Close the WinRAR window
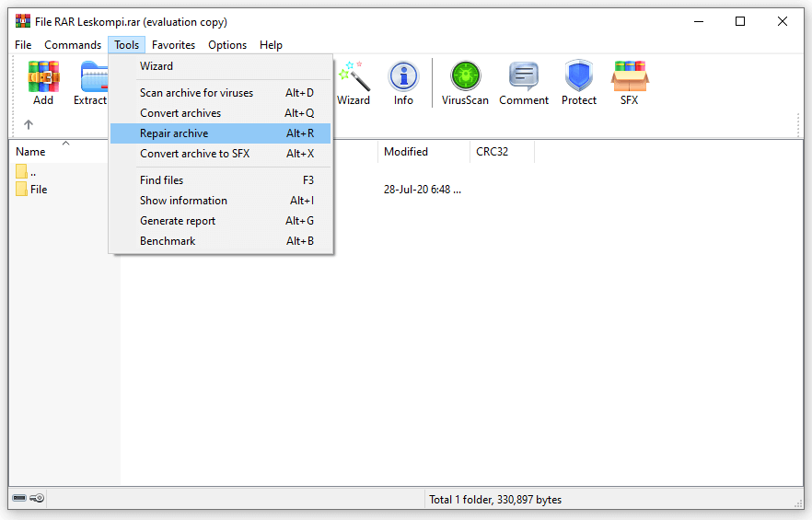Image resolution: width=812 pixels, height=520 pixels. tap(783, 22)
